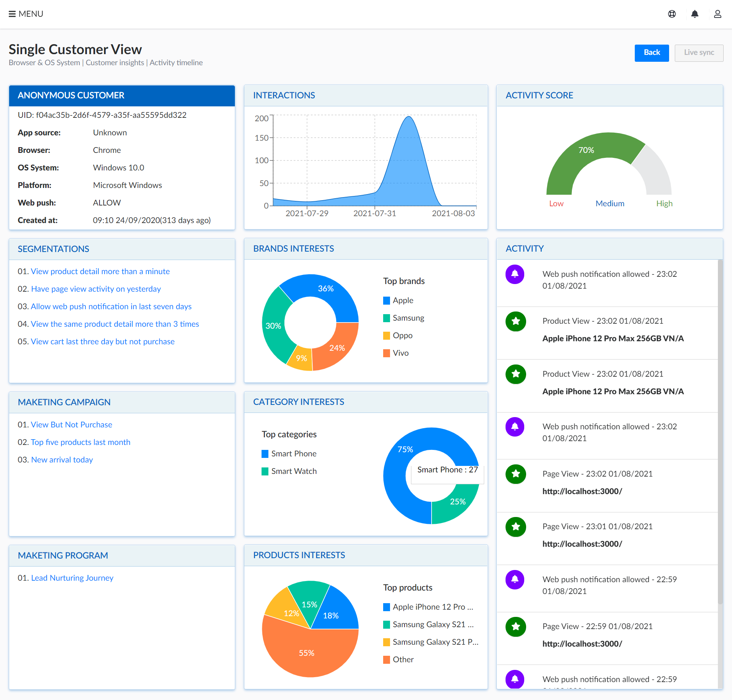Viewport: 732px width, 700px height.
Task: Toggle Smart Watch legend item
Action: point(289,471)
